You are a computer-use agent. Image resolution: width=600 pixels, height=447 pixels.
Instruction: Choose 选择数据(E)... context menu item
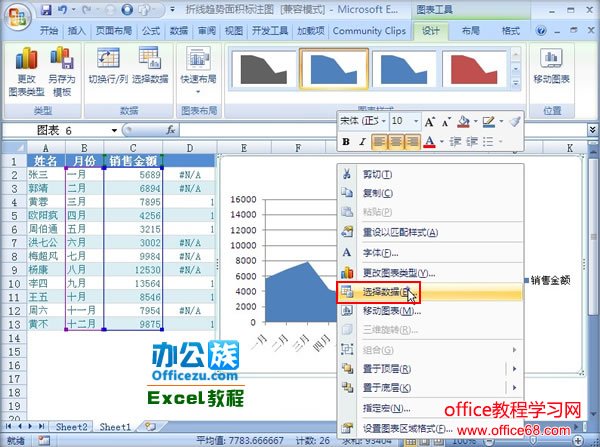[430, 292]
